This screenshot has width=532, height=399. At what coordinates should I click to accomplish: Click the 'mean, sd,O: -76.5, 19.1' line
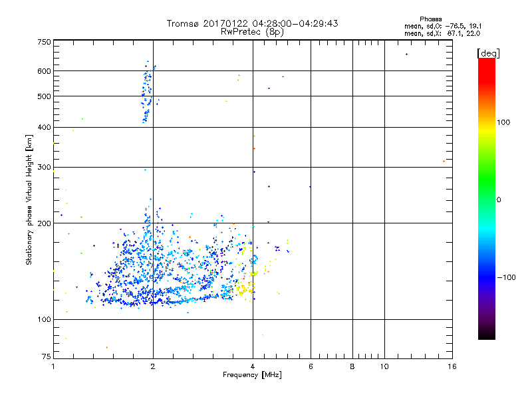[442, 27]
